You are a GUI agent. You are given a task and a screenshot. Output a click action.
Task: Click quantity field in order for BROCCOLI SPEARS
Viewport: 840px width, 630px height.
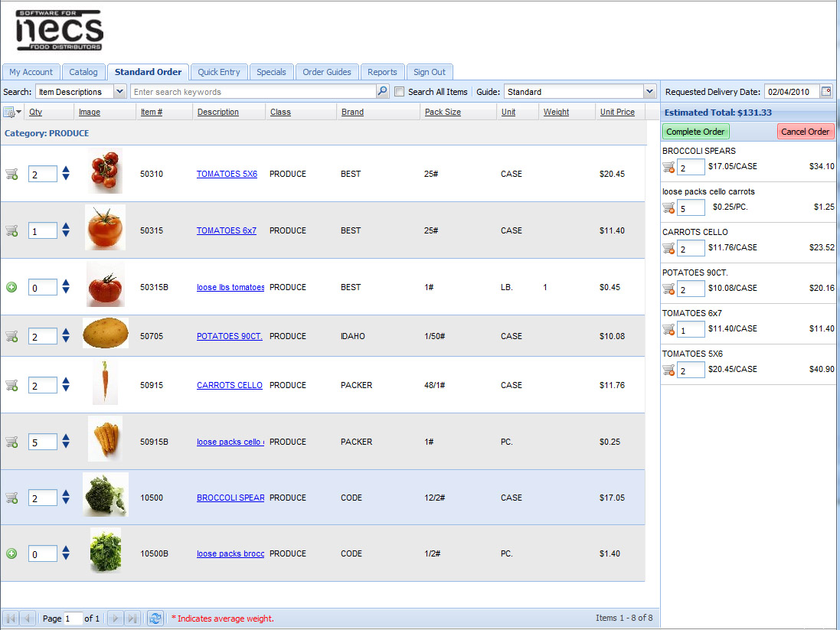pos(691,167)
